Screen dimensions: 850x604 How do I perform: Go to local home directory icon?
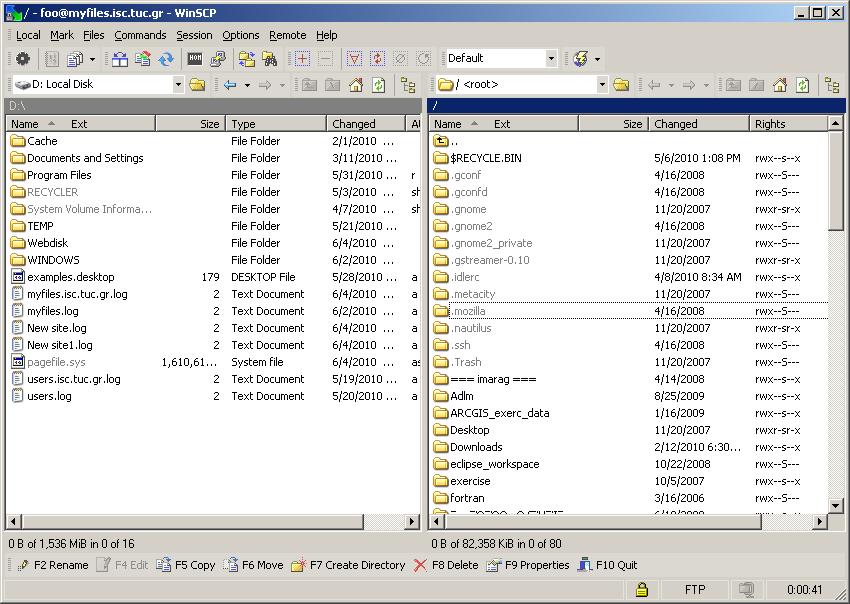click(x=356, y=85)
